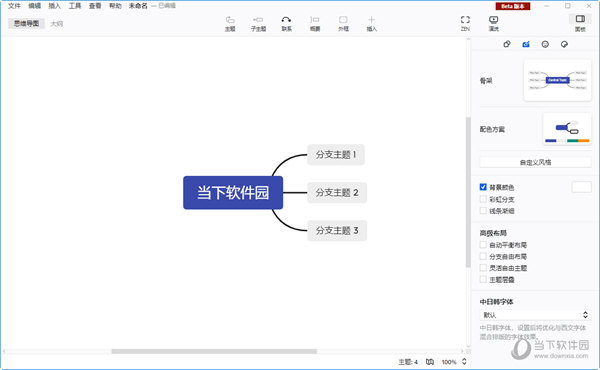Click the 未命名 document title

138,6
